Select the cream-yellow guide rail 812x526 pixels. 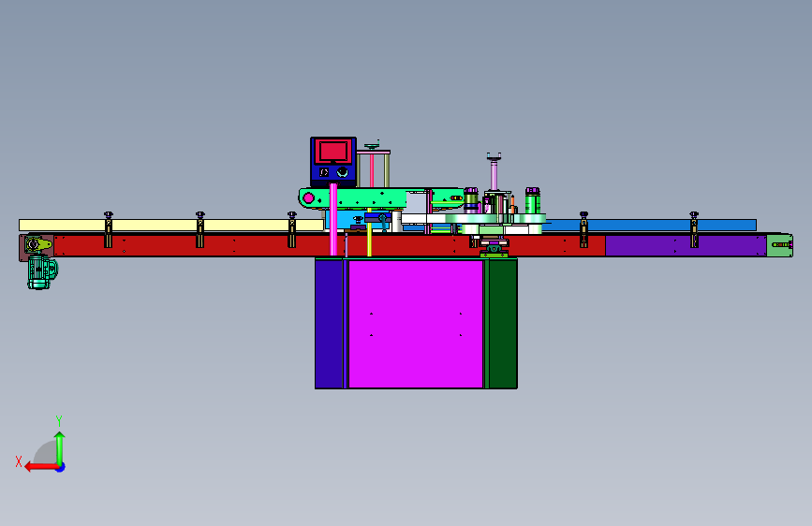tap(170, 225)
